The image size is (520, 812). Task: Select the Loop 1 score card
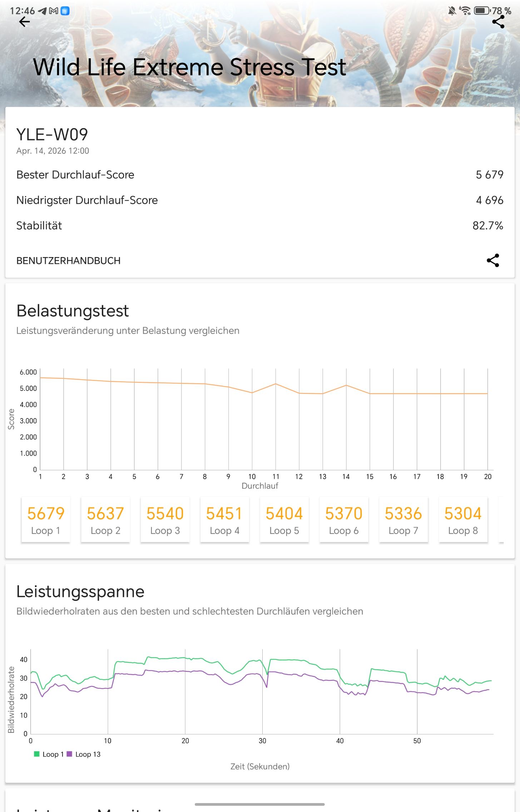click(x=46, y=520)
